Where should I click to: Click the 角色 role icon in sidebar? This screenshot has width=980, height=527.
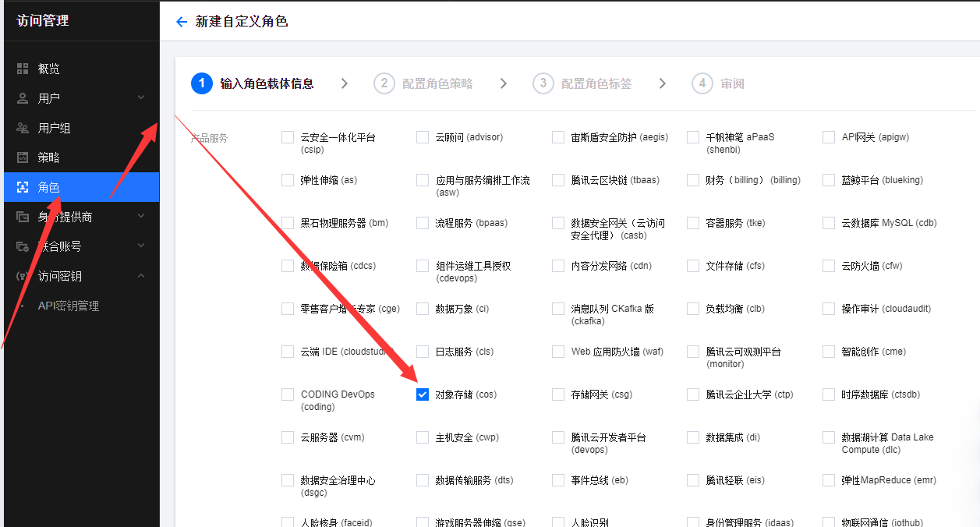click(x=23, y=187)
